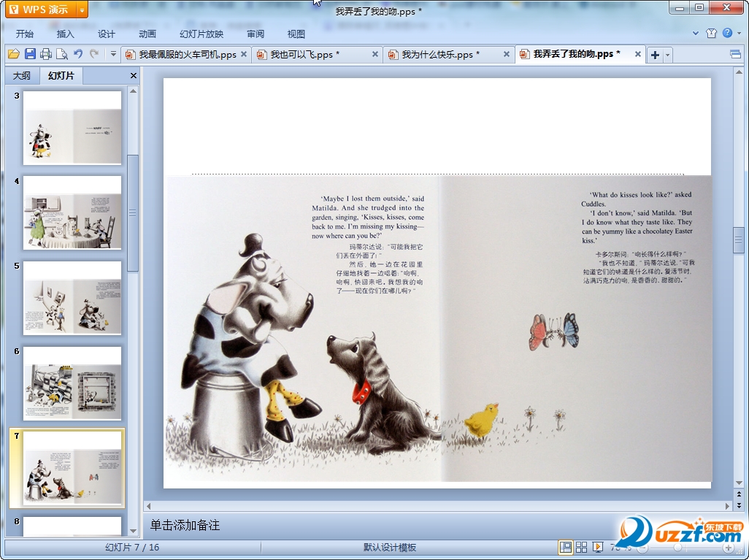Switch to the 大纲 outline pane tab
This screenshot has height=560, width=749.
(x=21, y=75)
